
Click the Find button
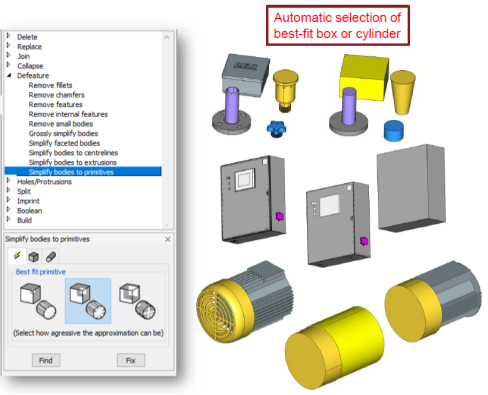coord(46,360)
